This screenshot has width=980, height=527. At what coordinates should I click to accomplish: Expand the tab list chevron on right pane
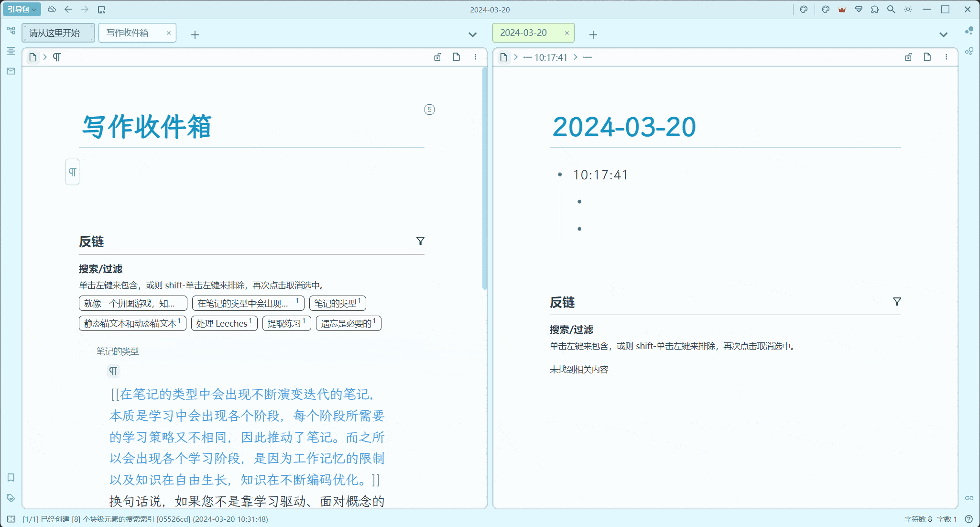[x=943, y=34]
